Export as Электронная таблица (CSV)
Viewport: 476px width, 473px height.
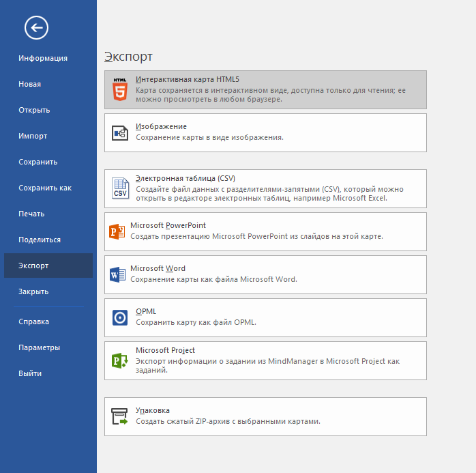(x=266, y=188)
